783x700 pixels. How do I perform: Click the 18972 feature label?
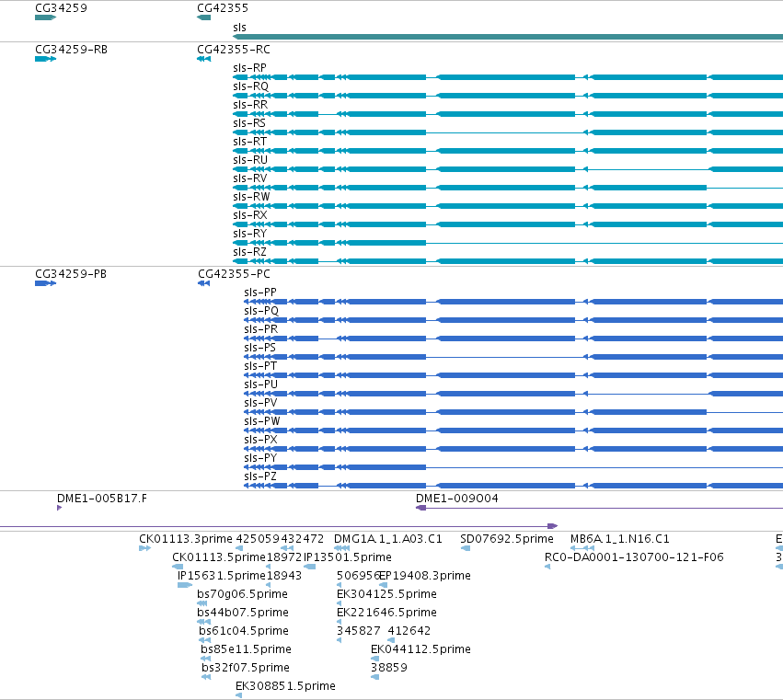click(x=284, y=557)
